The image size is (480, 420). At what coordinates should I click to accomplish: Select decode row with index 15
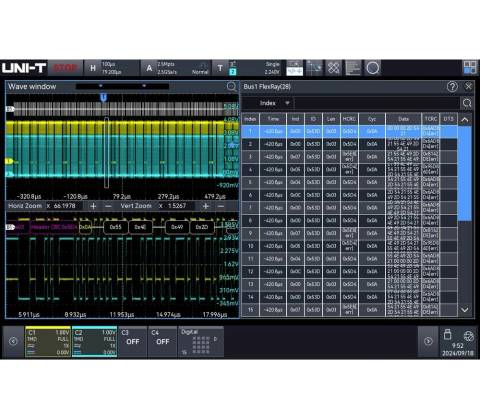click(349, 310)
